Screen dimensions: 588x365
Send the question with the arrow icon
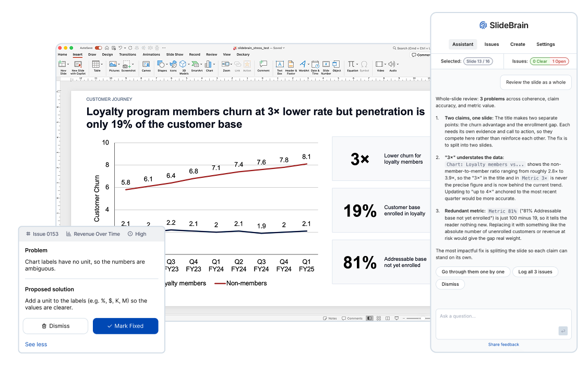pyautogui.click(x=563, y=331)
